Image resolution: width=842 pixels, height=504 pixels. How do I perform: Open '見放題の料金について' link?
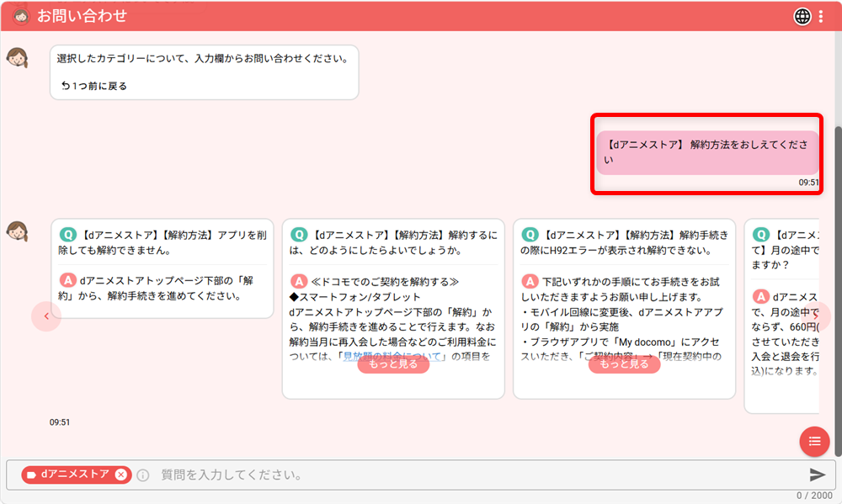tap(392, 356)
